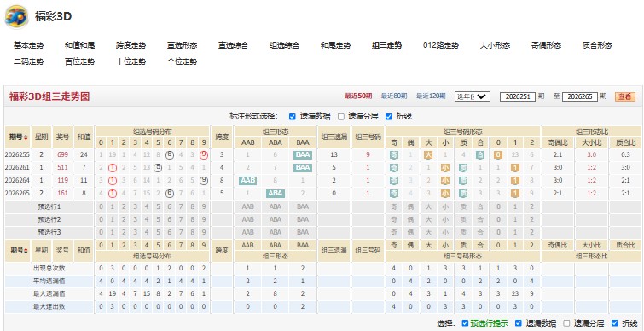Open the 选年份 year dropdown
This screenshot has width=644, height=331.
coord(473,96)
